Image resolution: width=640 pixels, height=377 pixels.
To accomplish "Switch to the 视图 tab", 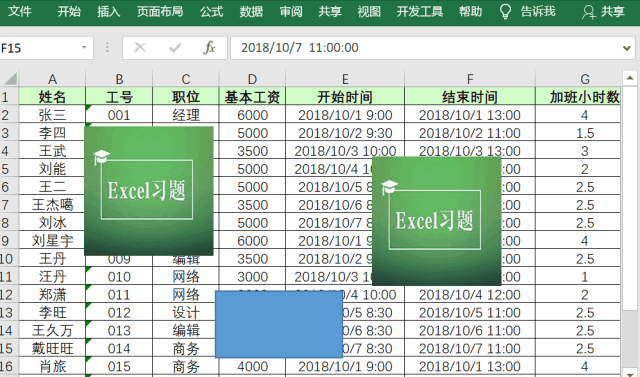I will (x=369, y=11).
